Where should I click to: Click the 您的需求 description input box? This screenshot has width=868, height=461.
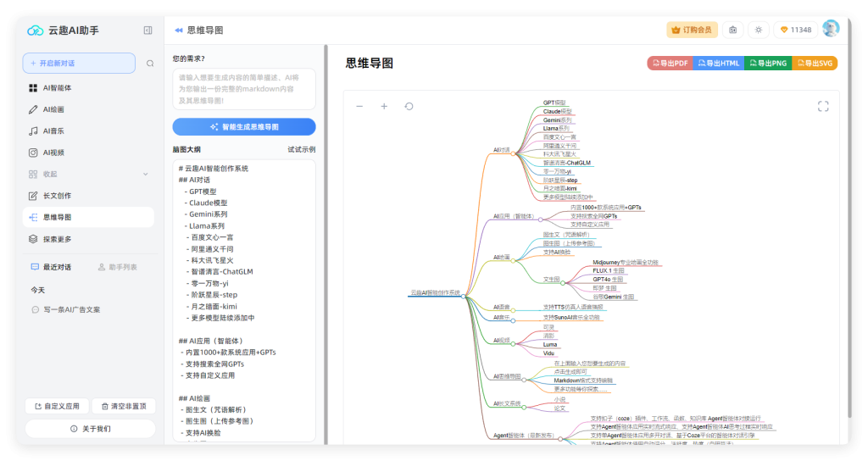point(244,89)
